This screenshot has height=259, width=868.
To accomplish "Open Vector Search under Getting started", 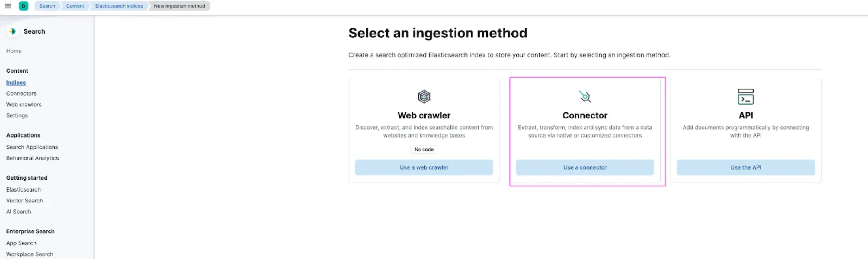I will 24,200.
